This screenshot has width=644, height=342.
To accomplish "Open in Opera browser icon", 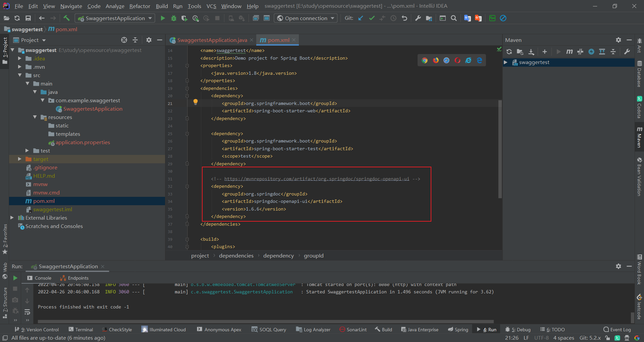I will pos(458,60).
